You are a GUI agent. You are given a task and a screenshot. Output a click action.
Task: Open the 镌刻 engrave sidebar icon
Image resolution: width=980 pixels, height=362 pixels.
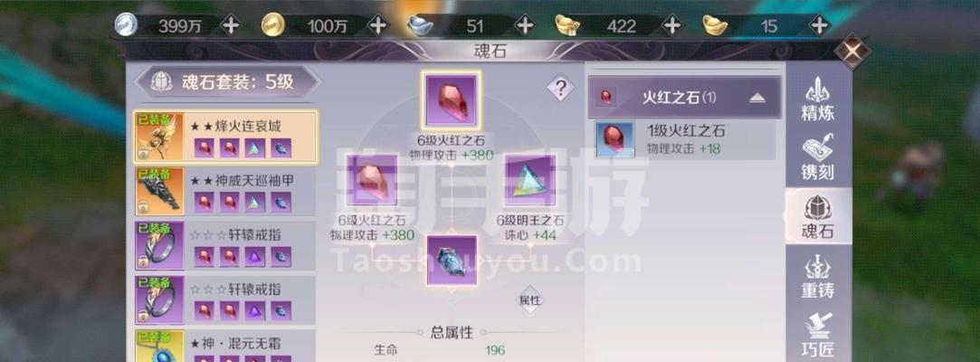point(817,157)
